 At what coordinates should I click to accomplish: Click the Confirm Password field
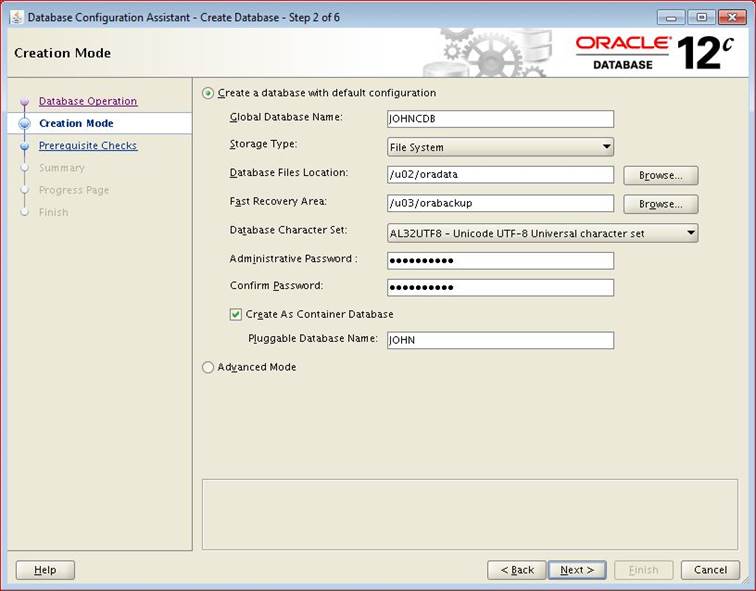tap(500, 287)
